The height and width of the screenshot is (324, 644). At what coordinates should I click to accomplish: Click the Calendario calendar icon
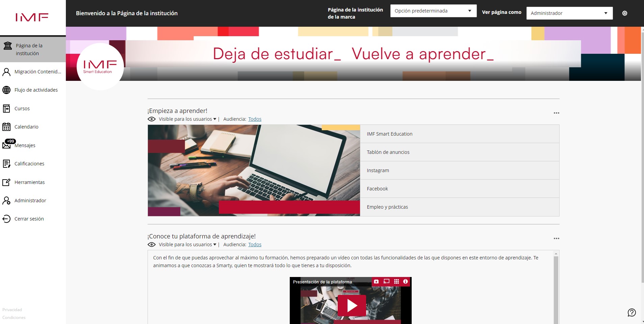coord(6,127)
